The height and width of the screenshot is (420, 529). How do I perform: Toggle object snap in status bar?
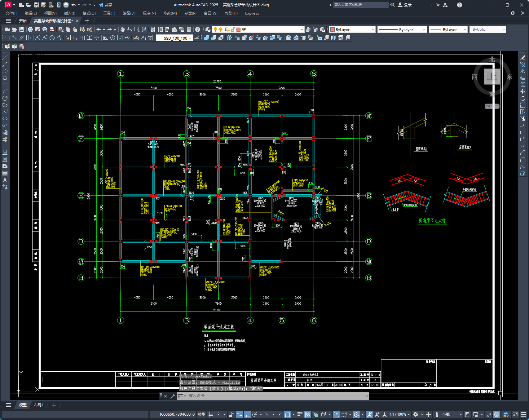287,414
